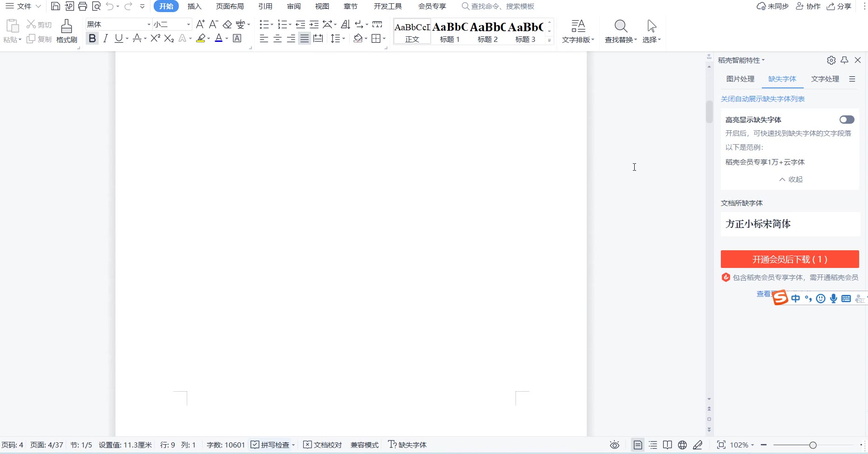Toggle 高亮显示缺失字体 switch
Screen dimensions: 868x454
(x=847, y=120)
